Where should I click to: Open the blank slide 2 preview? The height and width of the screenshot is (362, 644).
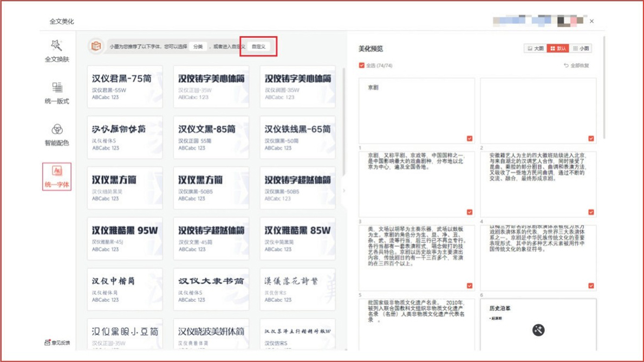point(538,111)
